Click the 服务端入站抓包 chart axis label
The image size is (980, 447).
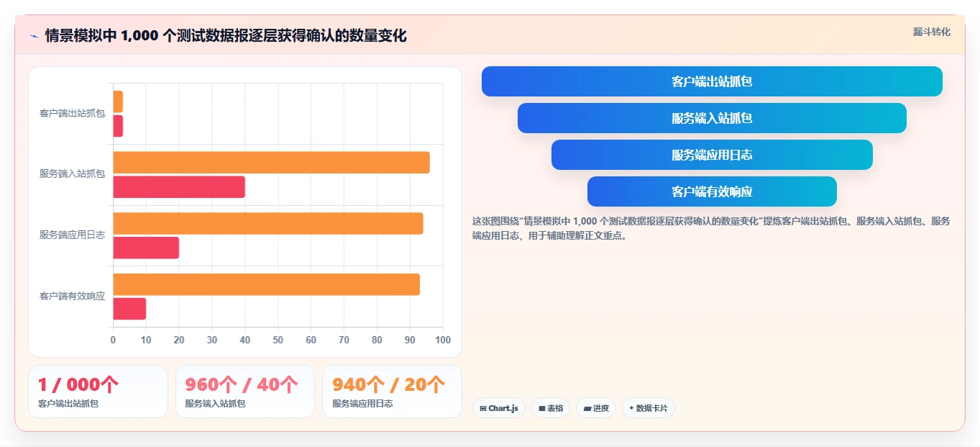click(72, 174)
